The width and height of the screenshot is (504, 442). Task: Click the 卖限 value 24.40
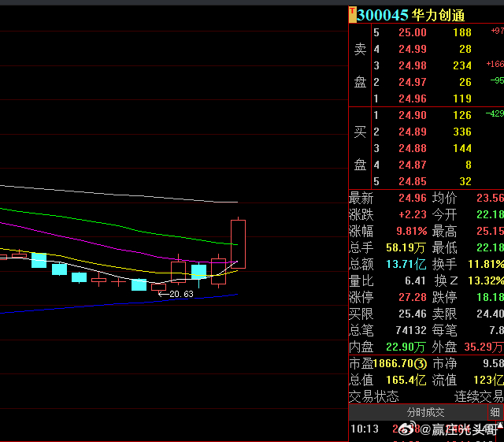490,314
